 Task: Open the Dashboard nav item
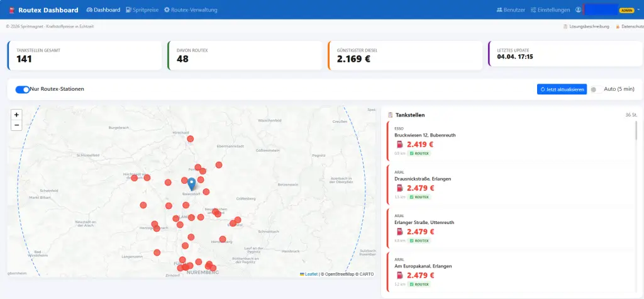click(x=104, y=10)
